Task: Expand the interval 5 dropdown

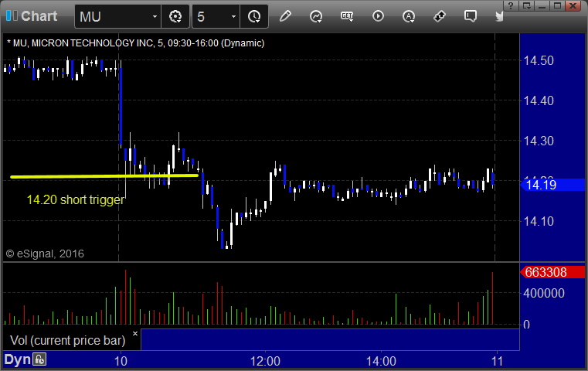Action: (233, 16)
